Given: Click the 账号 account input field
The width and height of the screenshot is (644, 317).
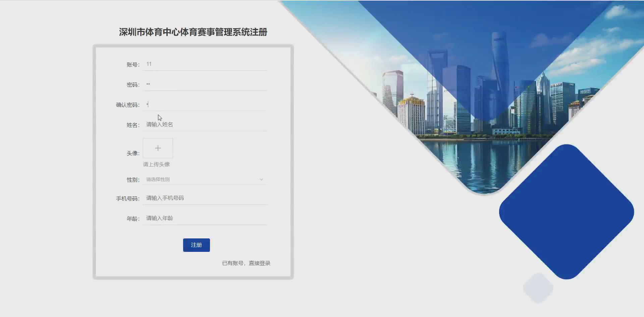Looking at the screenshot, I should 205,64.
